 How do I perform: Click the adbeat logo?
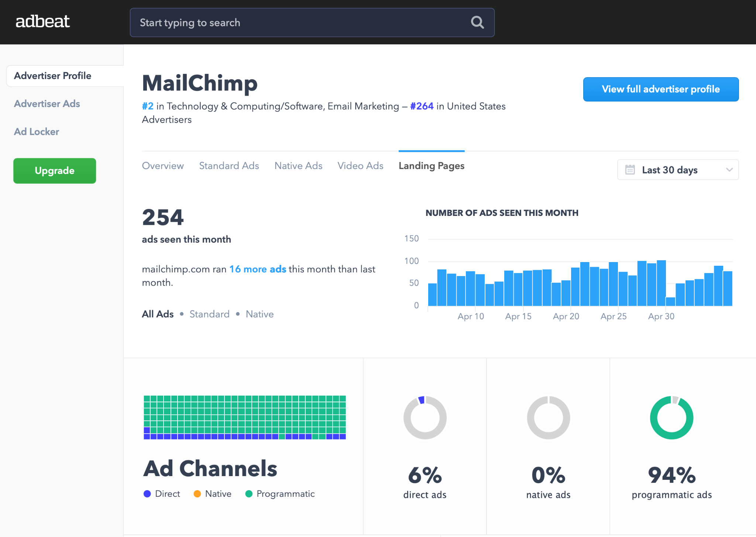click(42, 21)
